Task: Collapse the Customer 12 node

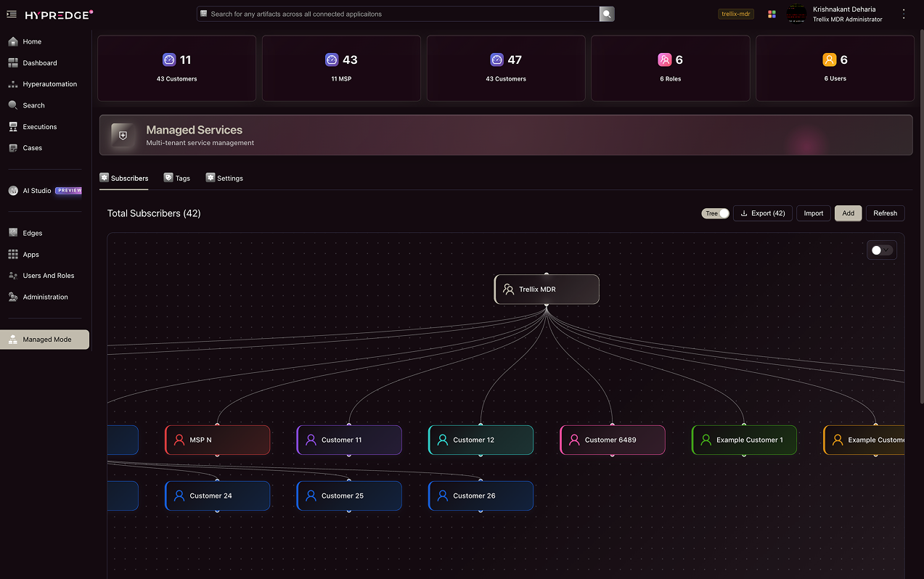Action: click(481, 456)
